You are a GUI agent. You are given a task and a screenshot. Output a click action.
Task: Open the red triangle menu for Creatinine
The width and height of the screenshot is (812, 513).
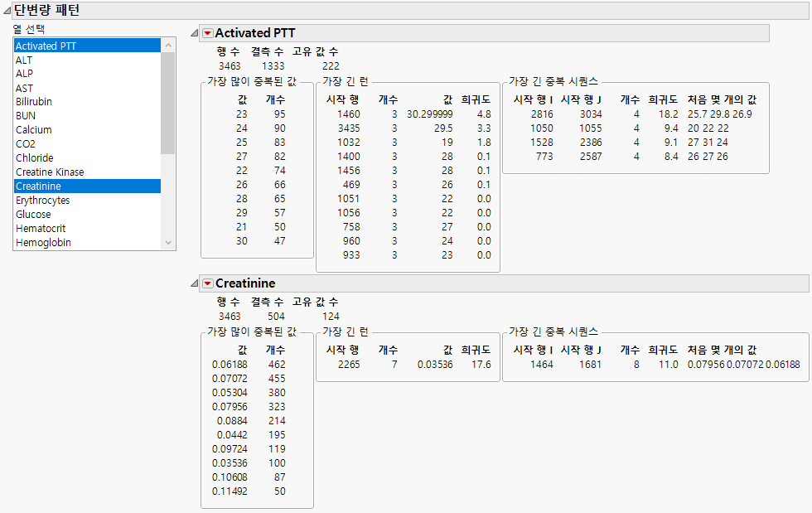click(x=206, y=283)
